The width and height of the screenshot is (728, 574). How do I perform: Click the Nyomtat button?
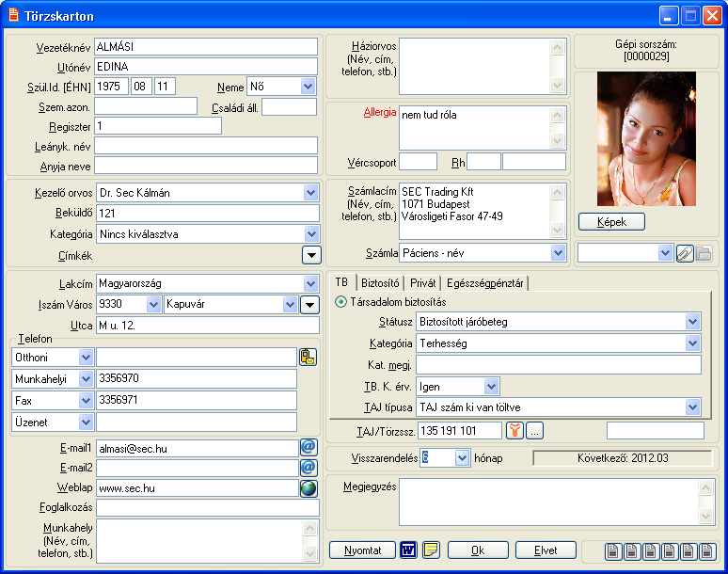[x=362, y=550]
